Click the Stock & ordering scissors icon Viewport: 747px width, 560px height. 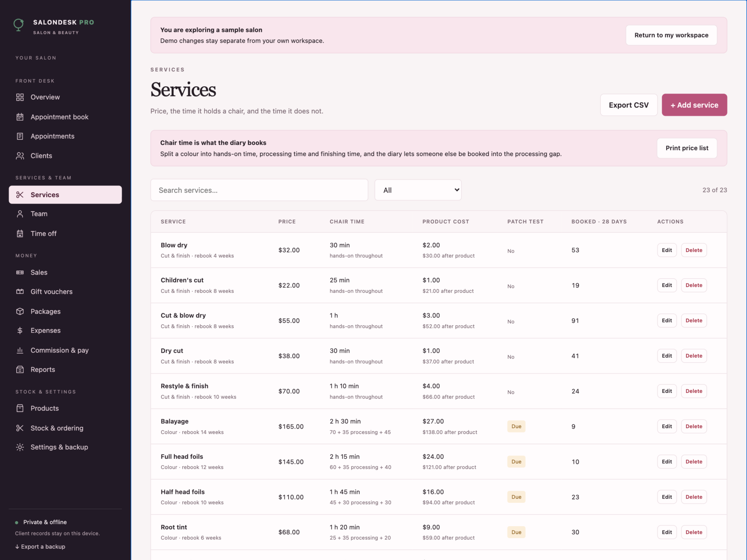[x=20, y=428]
